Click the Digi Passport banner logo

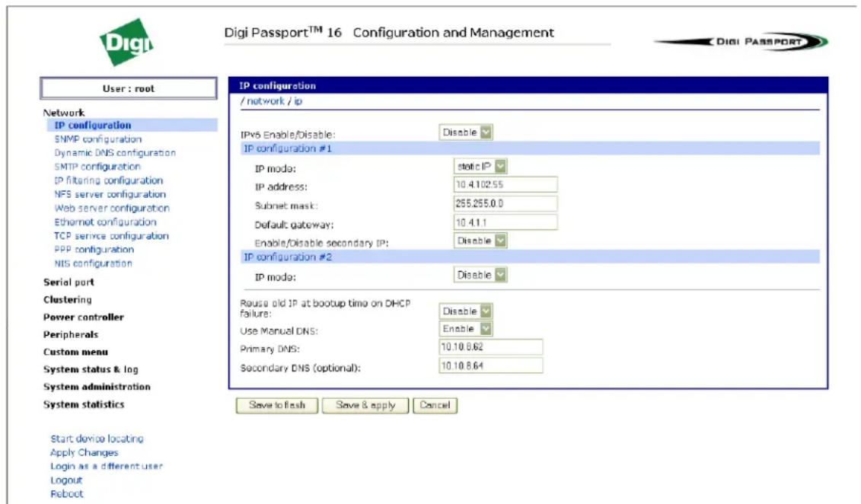pyautogui.click(x=741, y=41)
